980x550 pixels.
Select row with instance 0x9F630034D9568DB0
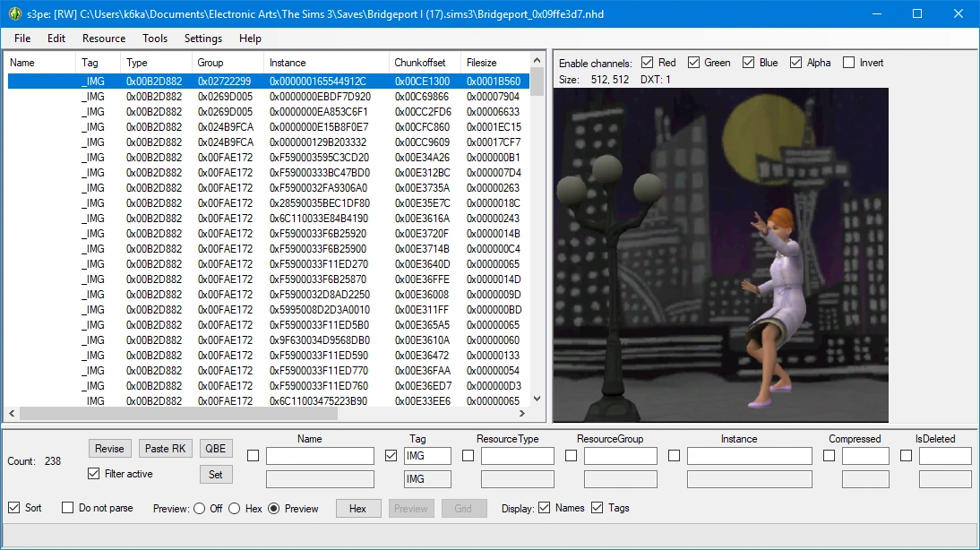pos(268,340)
